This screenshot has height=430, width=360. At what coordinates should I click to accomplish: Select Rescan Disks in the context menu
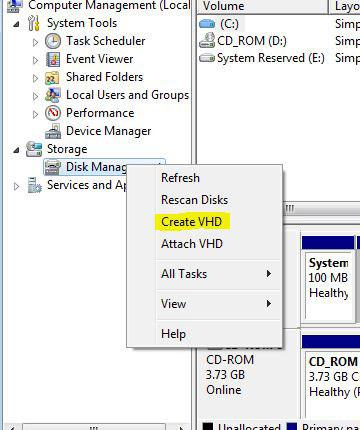point(204,200)
